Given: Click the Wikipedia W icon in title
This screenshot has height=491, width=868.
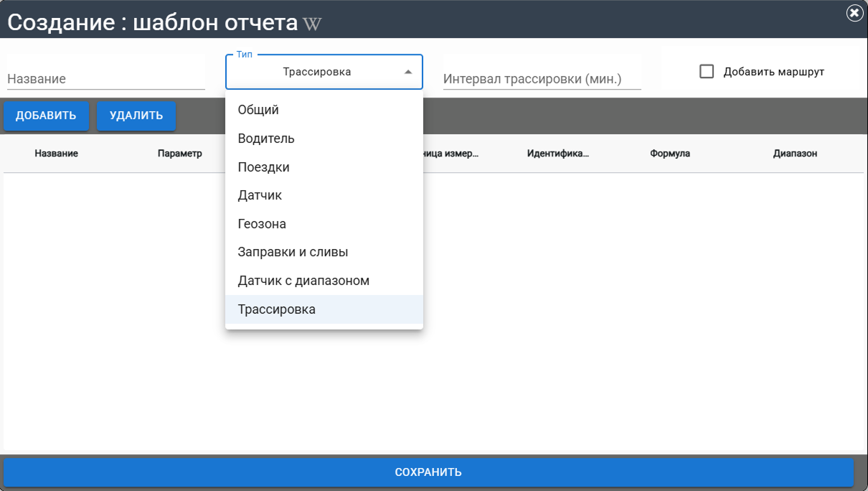Looking at the screenshot, I should click(312, 24).
